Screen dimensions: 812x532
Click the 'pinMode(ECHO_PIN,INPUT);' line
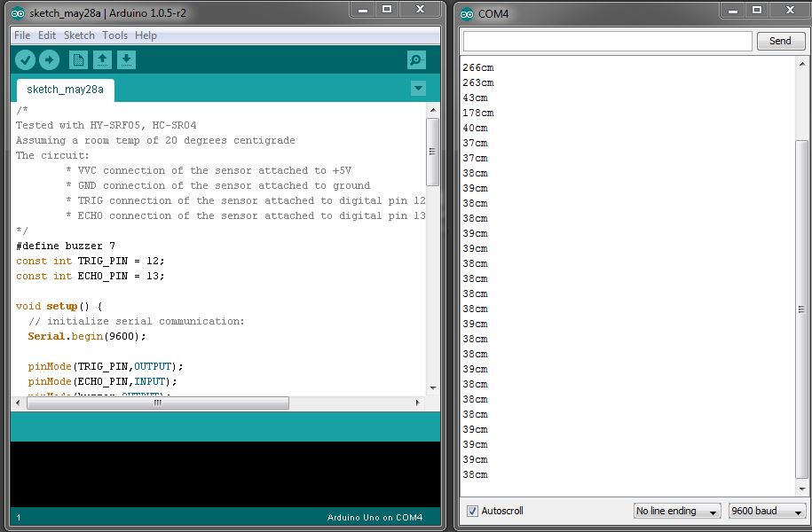tap(103, 381)
